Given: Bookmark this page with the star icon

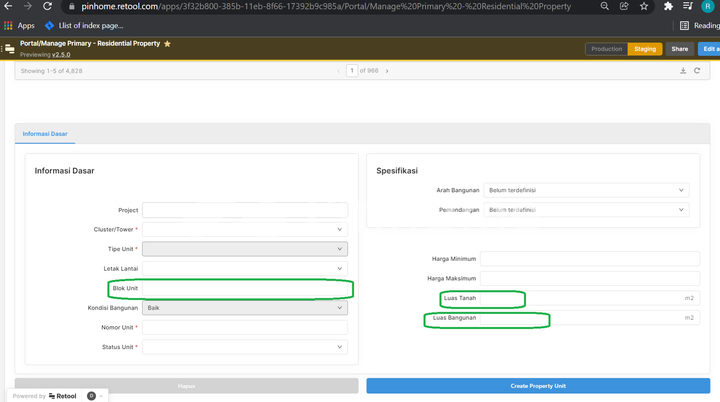Looking at the screenshot, I should [x=644, y=6].
